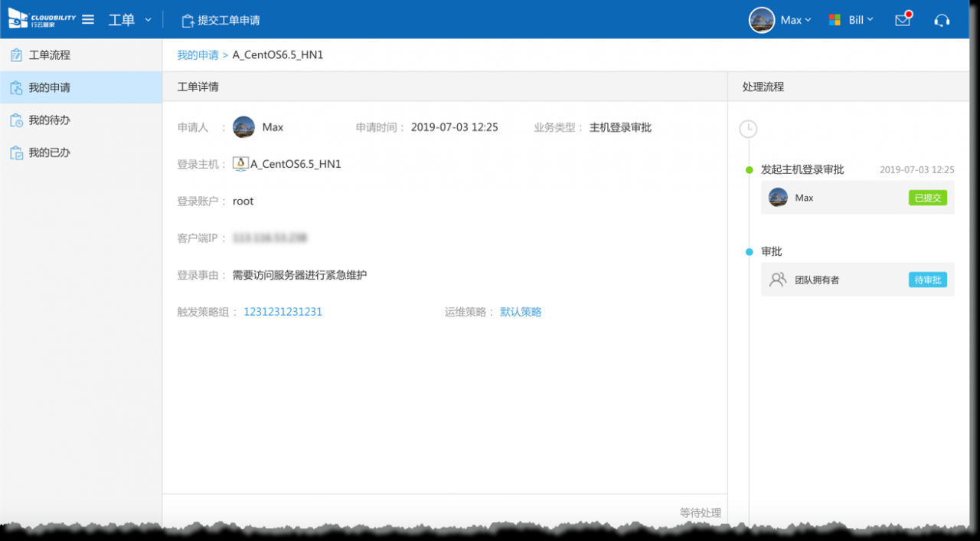Open the mail notifications icon
This screenshot has height=541, width=980.
point(903,20)
